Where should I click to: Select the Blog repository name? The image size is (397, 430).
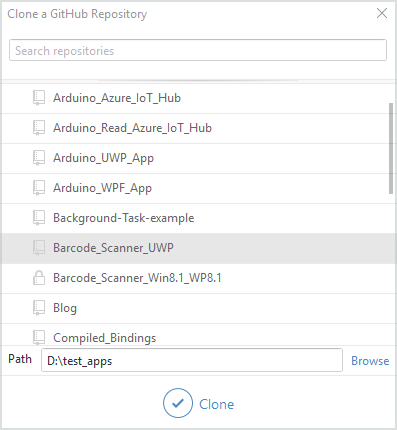coord(65,308)
